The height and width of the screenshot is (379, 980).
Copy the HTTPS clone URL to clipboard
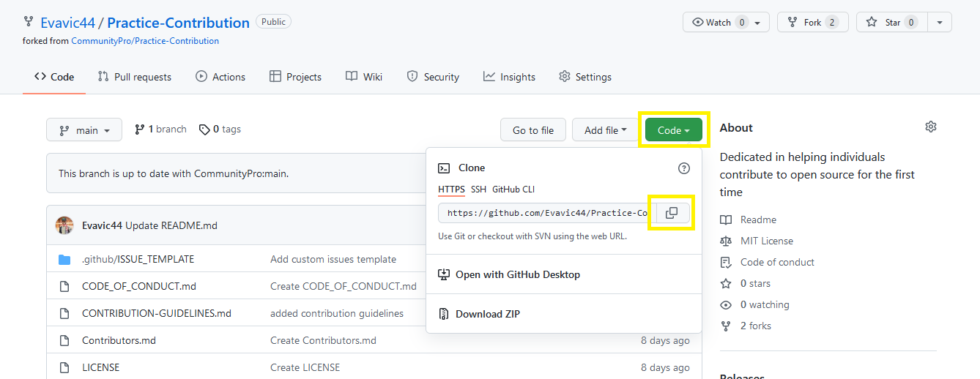point(671,213)
